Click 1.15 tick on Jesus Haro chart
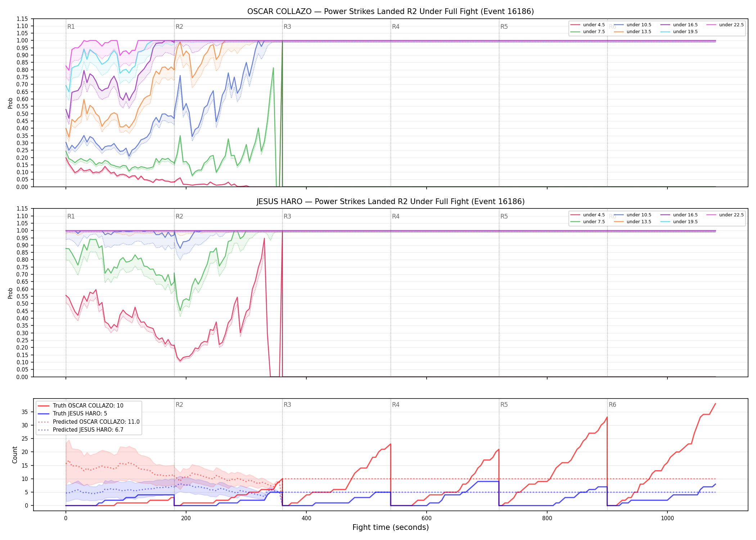 [22, 209]
